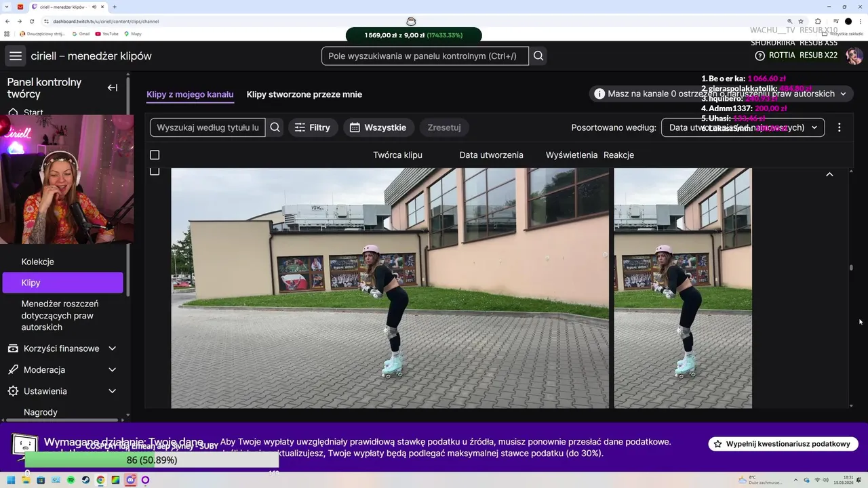
Task: Open Kolekcje in the sidebar
Action: click(x=37, y=262)
